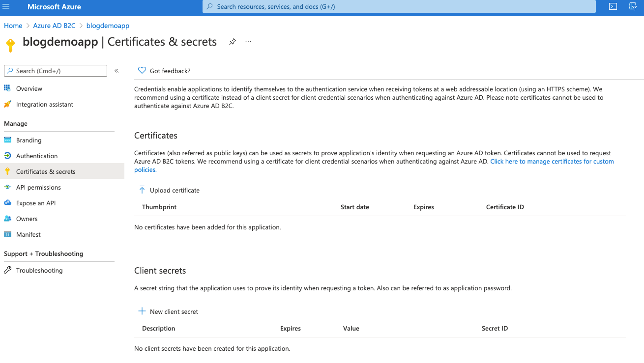
Task: Focus the sidebar Search (Cmd+/) field
Action: pos(56,71)
